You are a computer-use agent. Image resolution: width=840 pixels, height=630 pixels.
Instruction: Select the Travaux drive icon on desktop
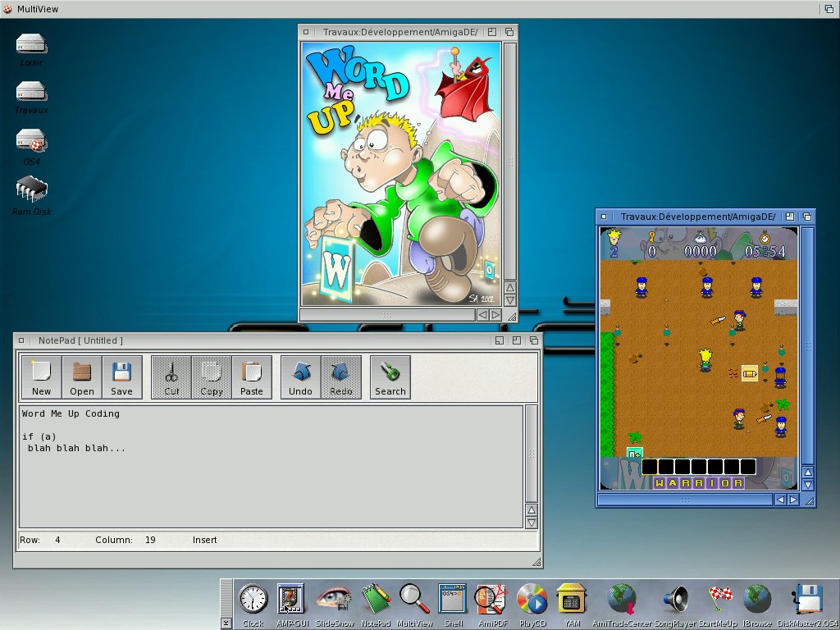(32, 98)
